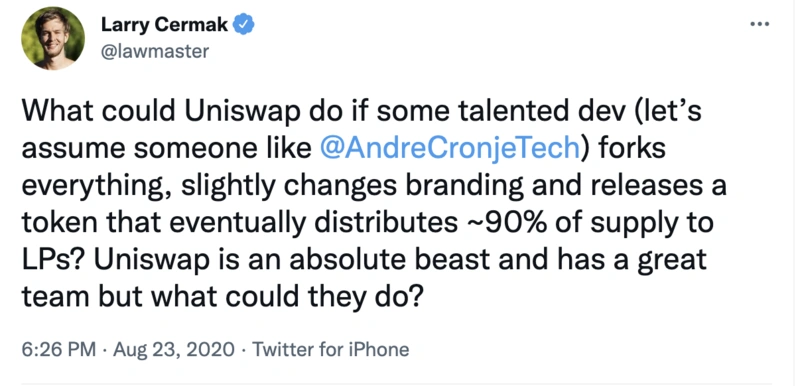
Task: Open Larry Cermak's profile photo
Action: (53, 38)
